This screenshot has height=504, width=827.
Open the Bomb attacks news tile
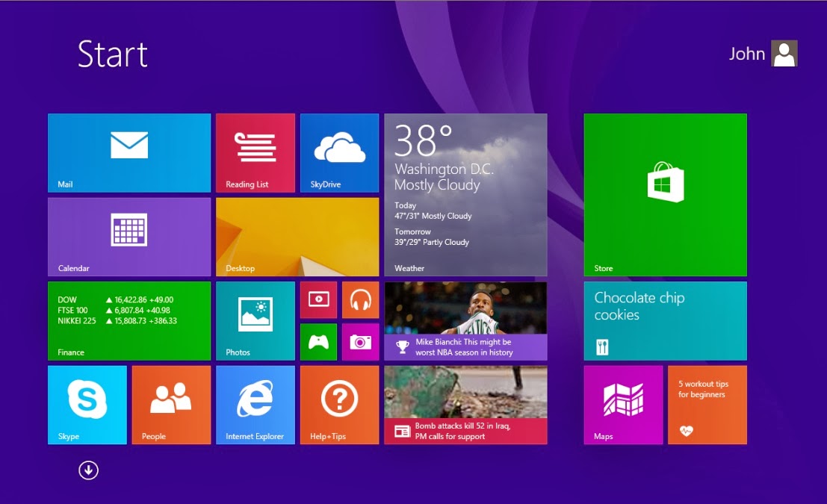(x=465, y=405)
